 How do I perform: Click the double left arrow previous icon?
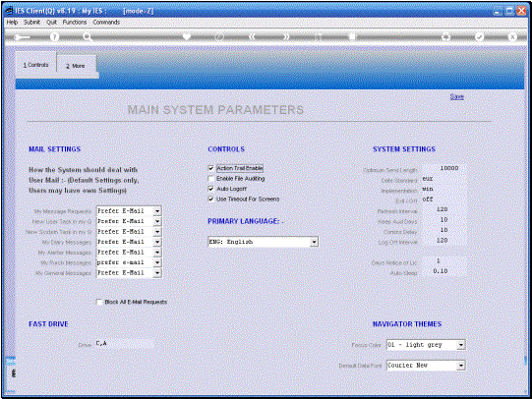(252, 36)
